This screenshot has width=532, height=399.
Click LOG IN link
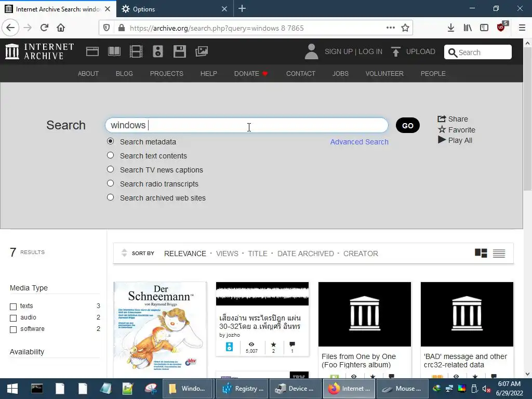click(370, 51)
